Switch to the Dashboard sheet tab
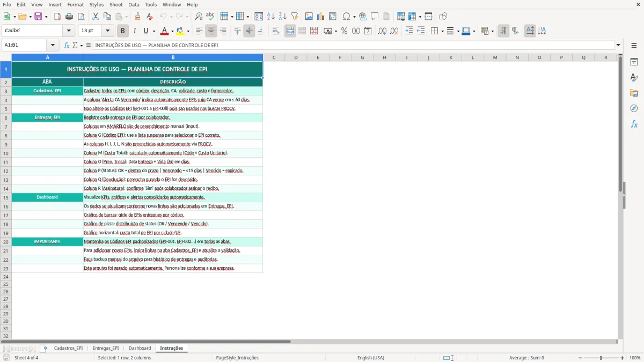 tap(140, 348)
